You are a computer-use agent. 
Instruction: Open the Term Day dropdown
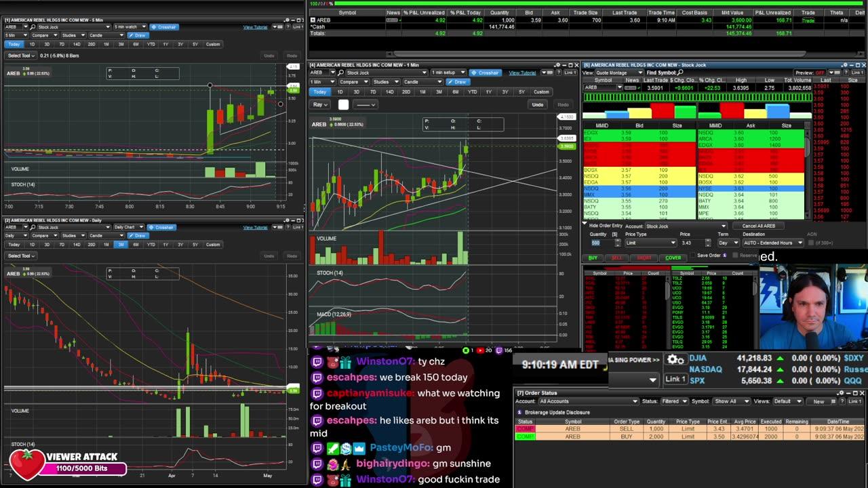click(728, 243)
